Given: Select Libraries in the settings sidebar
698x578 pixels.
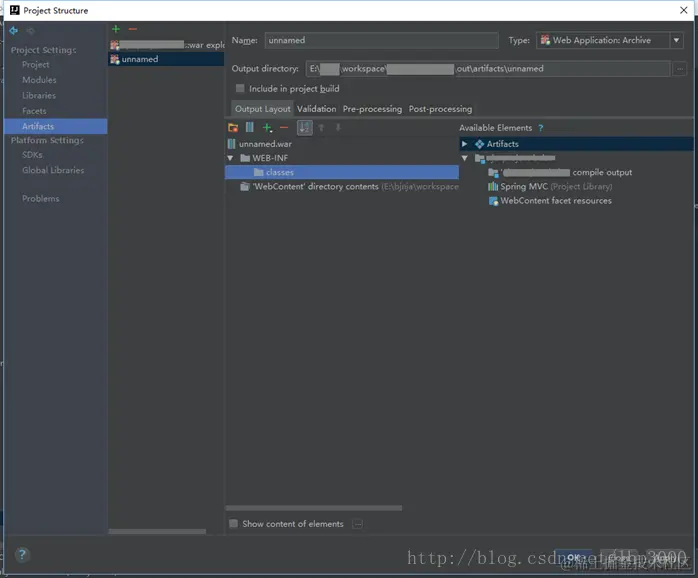Looking at the screenshot, I should point(39,95).
